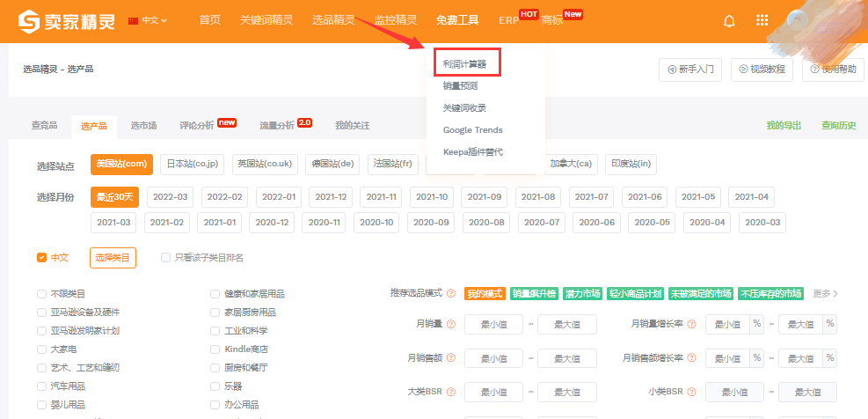
Task: Check the 乐器 category
Action: [x=215, y=386]
